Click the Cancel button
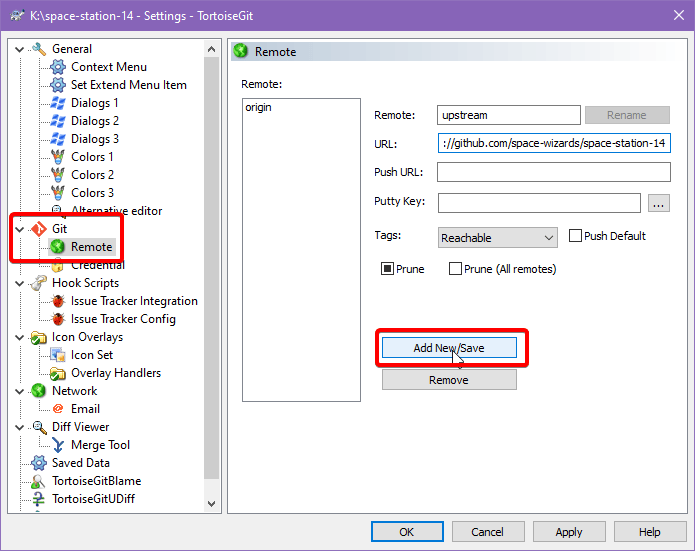 488,531
